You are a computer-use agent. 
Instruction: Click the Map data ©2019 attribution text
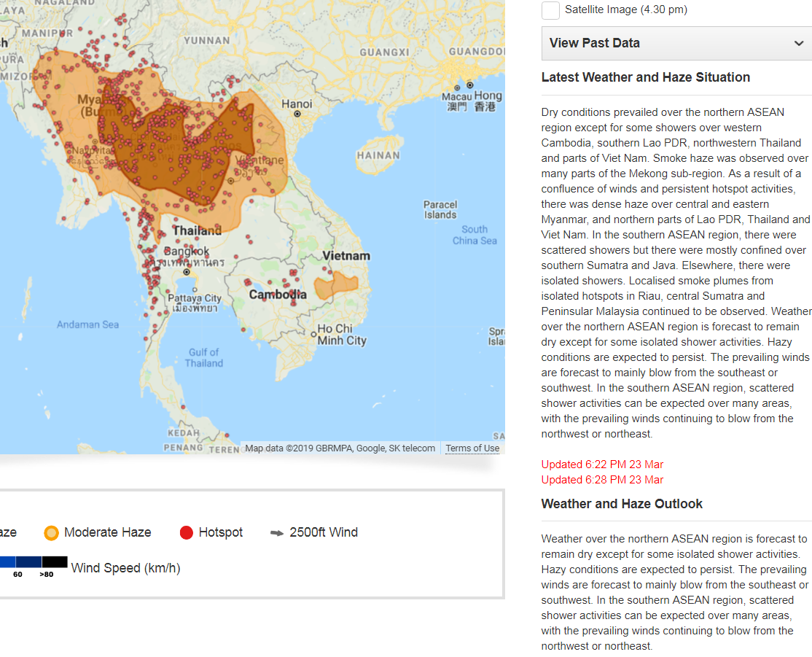[340, 448]
